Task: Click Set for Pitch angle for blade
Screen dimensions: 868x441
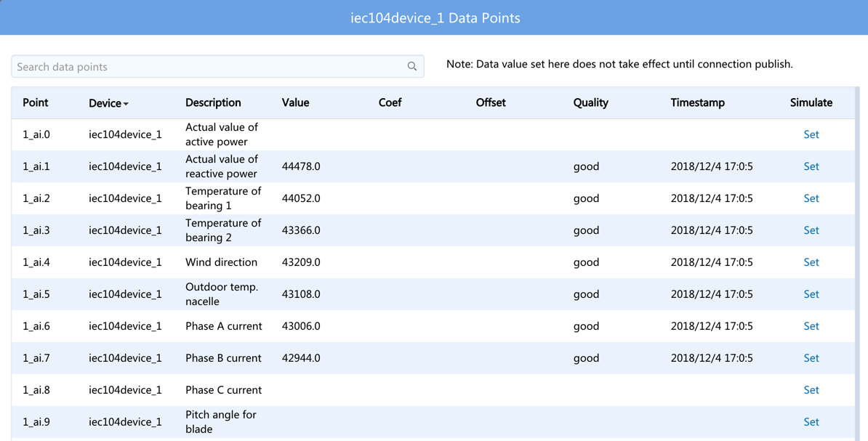Action: (811, 422)
